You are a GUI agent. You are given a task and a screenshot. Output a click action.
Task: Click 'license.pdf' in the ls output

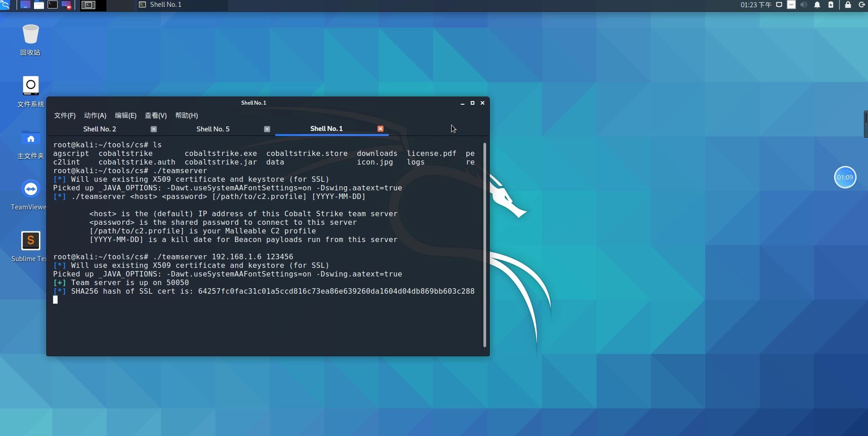432,154
